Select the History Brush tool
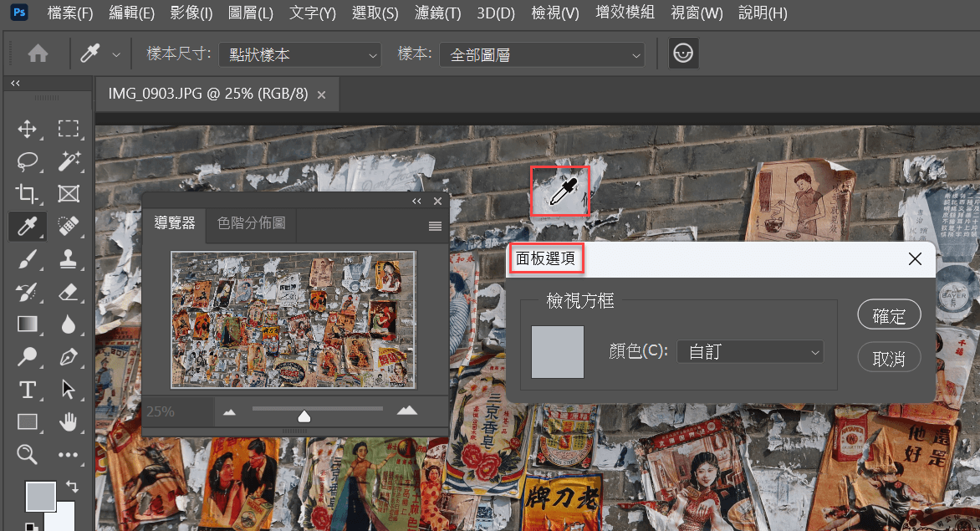The image size is (980, 531). (x=27, y=291)
